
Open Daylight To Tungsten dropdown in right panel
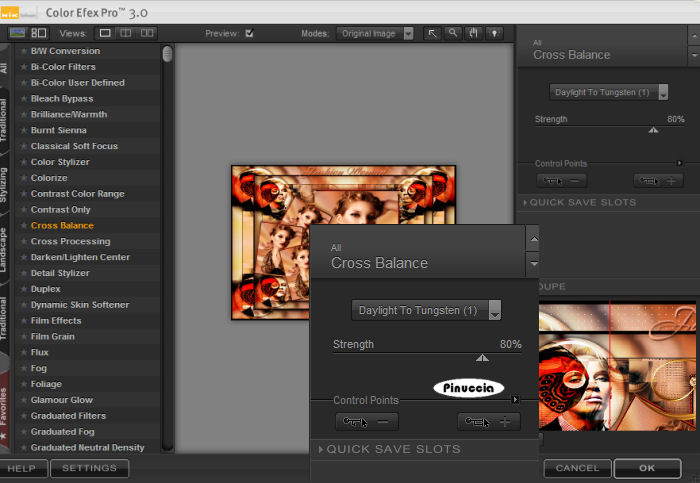pos(608,92)
